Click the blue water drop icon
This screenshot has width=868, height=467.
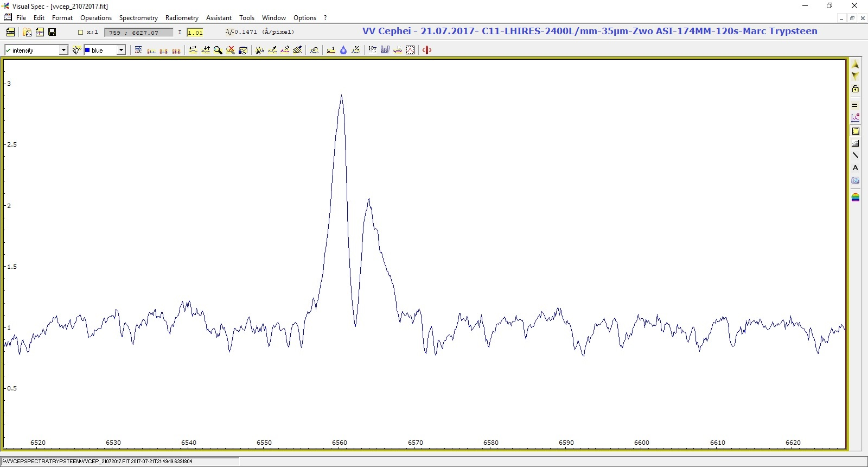(x=343, y=50)
